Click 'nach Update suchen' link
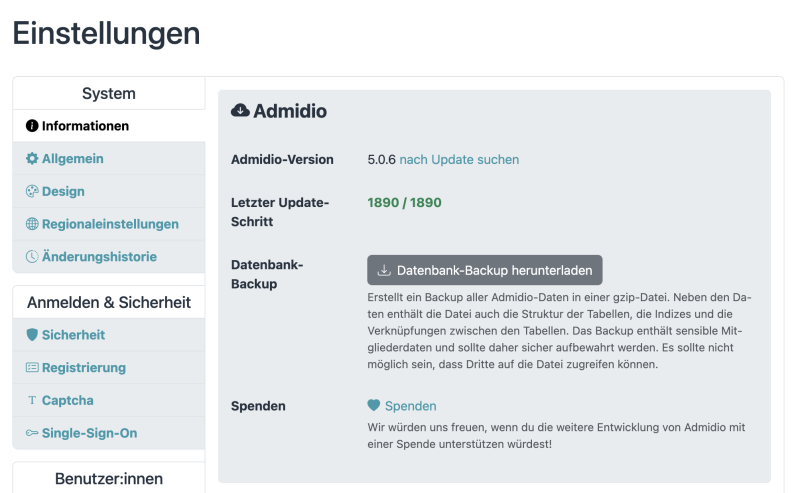The image size is (800, 493). click(459, 159)
